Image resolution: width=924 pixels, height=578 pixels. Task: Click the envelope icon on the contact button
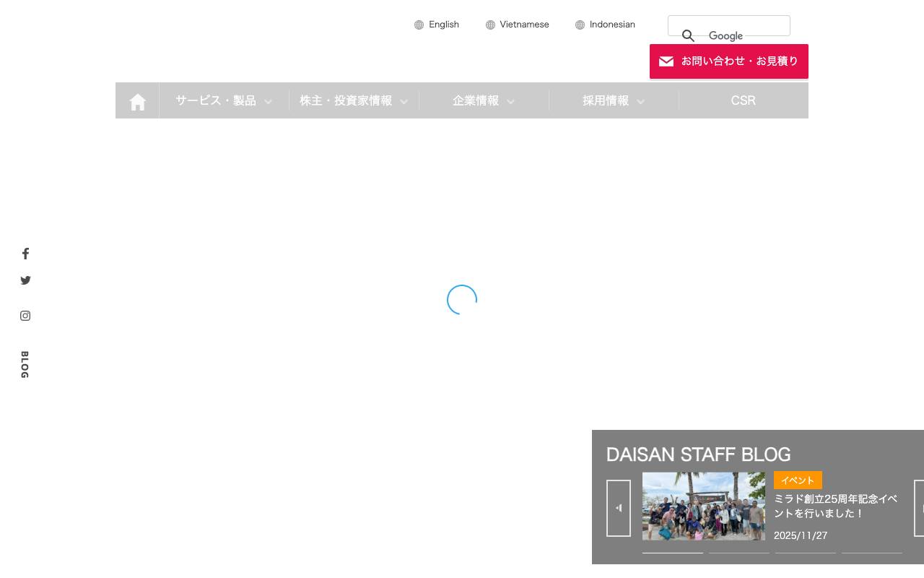coord(666,61)
